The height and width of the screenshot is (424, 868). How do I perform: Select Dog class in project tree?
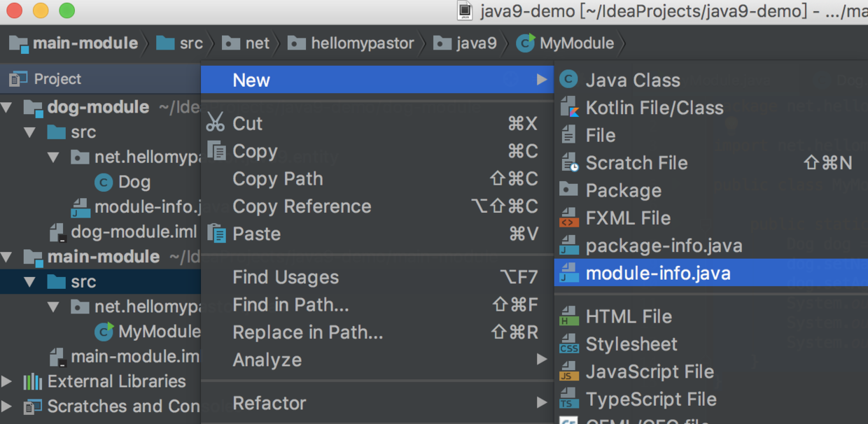pos(134,182)
